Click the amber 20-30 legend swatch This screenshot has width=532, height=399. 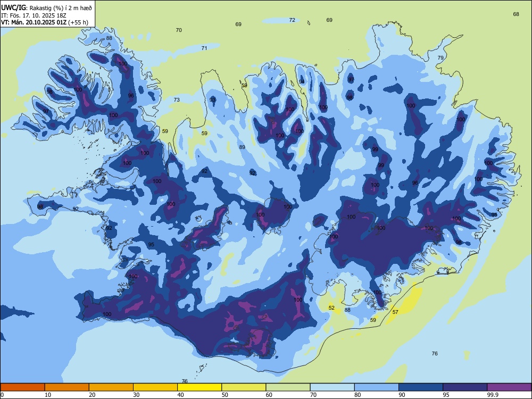[x=111, y=387]
